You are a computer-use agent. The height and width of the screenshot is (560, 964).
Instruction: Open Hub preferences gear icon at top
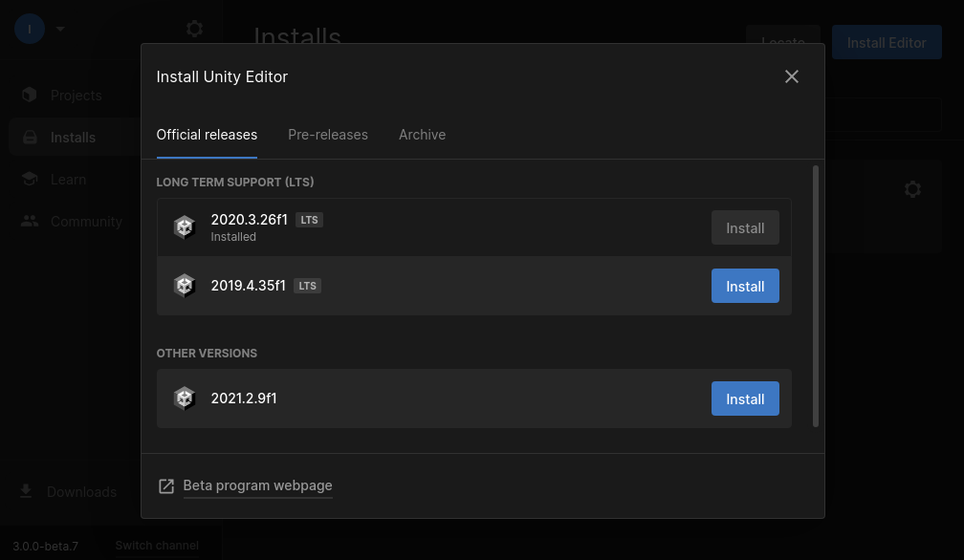194,29
